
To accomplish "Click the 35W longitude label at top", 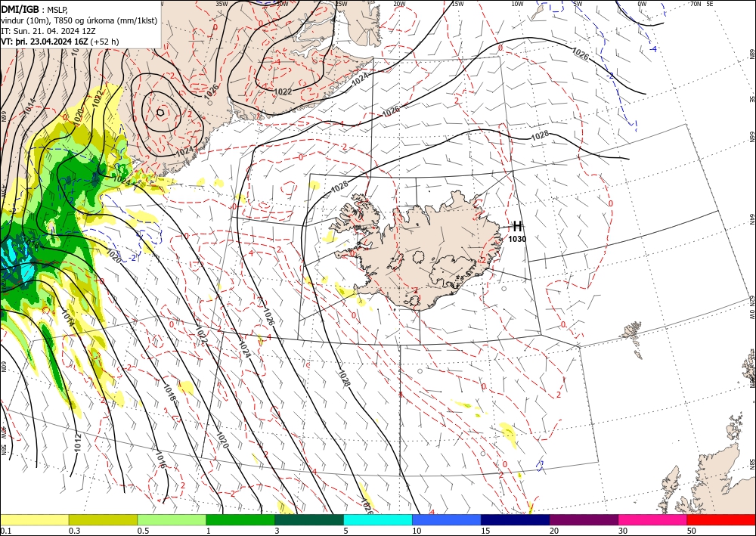I will tap(222, 4).
